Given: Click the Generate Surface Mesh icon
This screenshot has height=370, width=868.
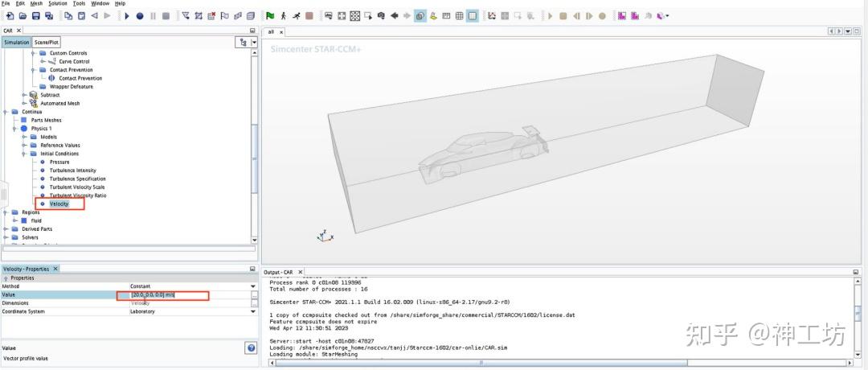Looking at the screenshot, I should pos(237,16).
